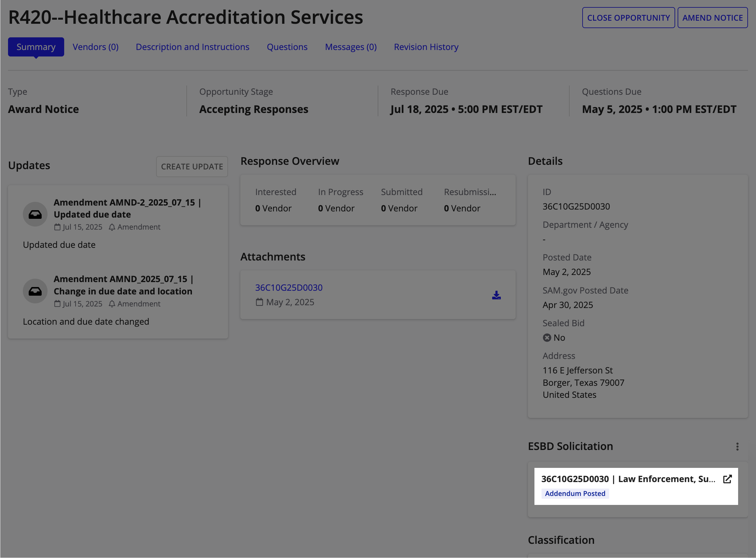Go to the Questions tab
This screenshot has width=756, height=558.
[x=287, y=47]
